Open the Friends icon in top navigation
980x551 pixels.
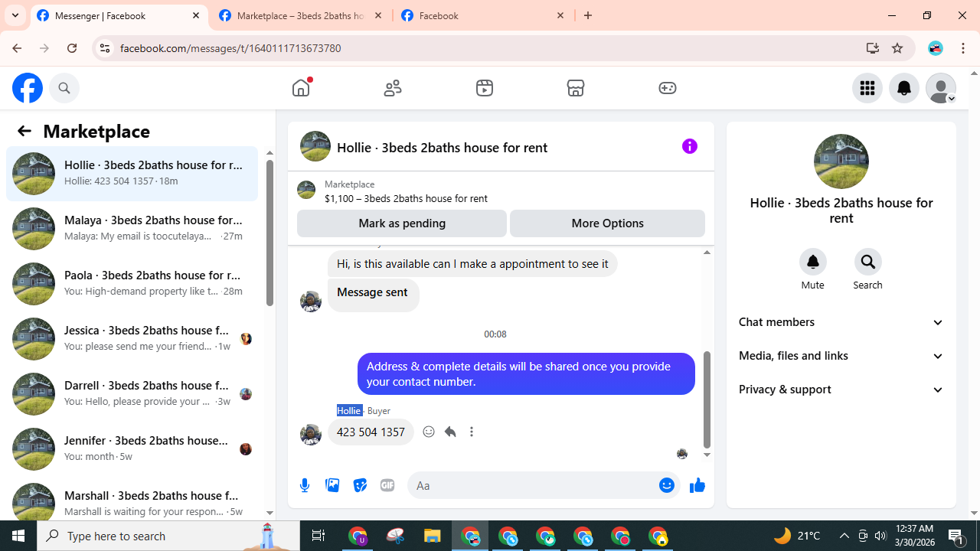(x=393, y=88)
